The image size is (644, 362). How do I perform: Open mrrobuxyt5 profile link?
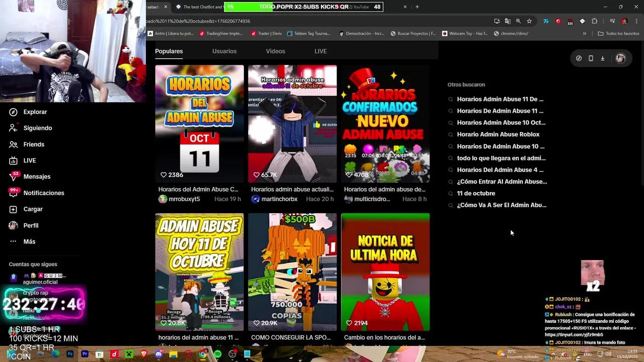click(184, 199)
